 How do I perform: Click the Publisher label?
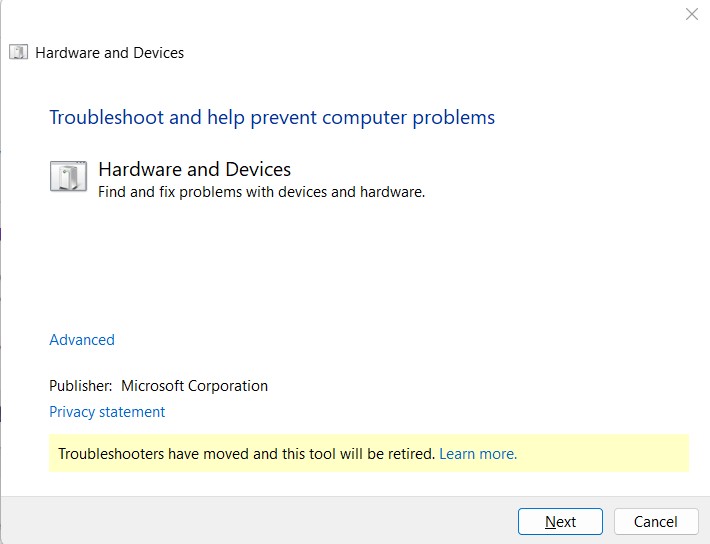coord(81,386)
